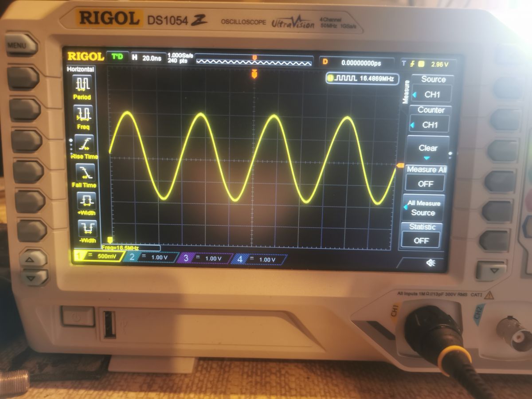Click the CH2 BNC input connector
The height and width of the screenshot is (399, 532).
515,333
